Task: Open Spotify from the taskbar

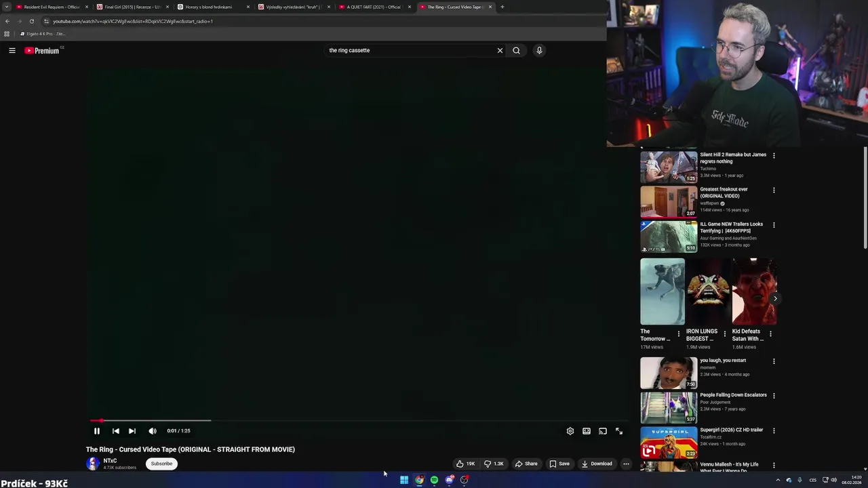Action: point(435,480)
